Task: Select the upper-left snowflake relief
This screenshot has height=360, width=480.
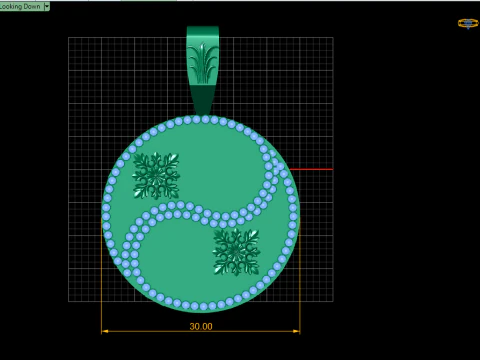Action: point(156,176)
